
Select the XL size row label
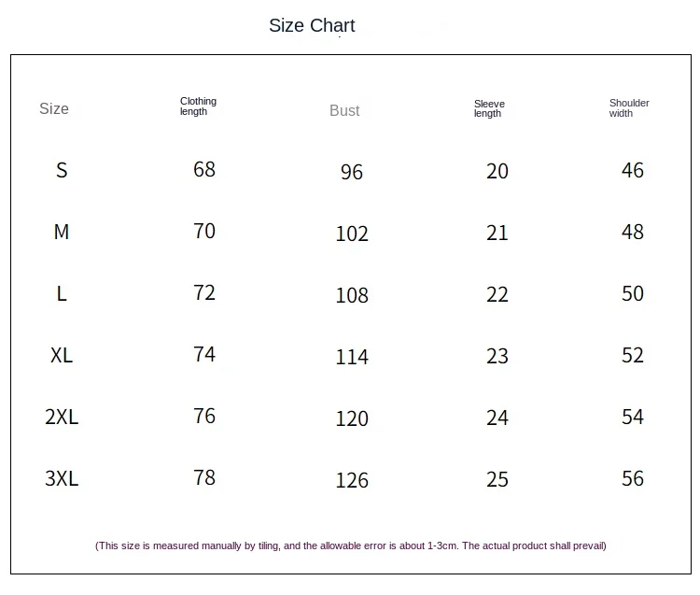point(62,355)
